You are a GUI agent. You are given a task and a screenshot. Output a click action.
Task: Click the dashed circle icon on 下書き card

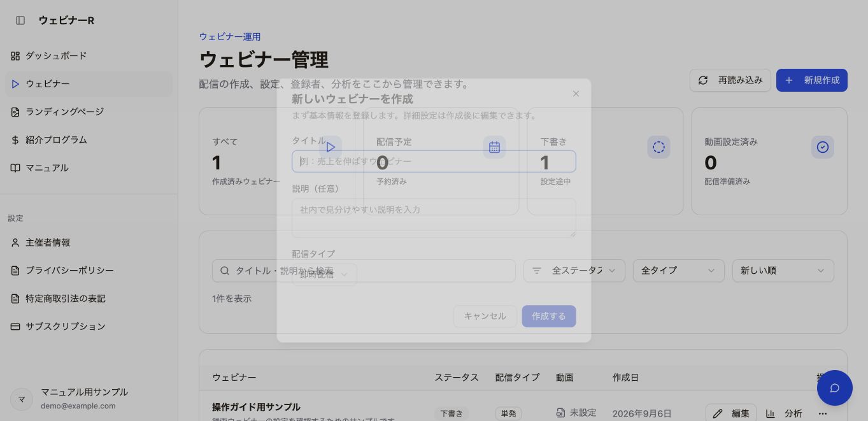(658, 147)
